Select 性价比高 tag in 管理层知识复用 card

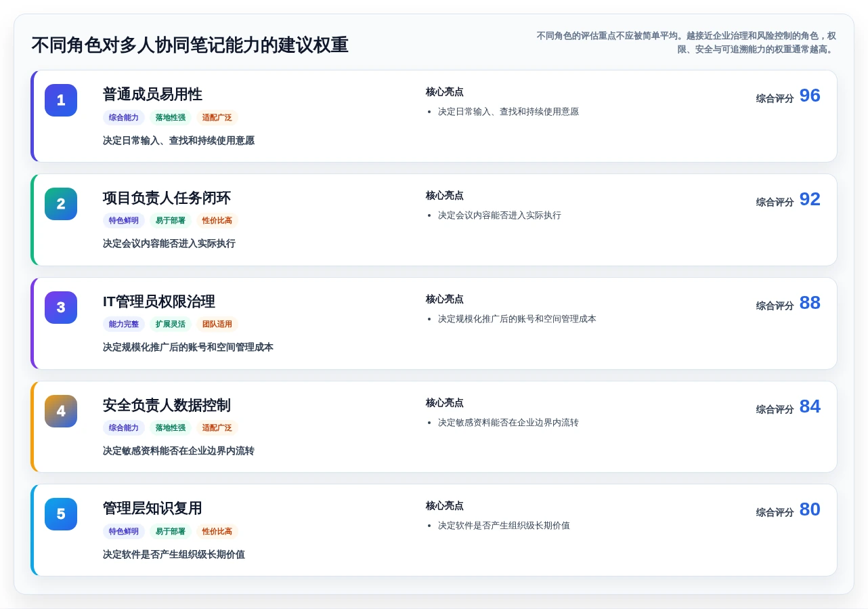pyautogui.click(x=217, y=532)
